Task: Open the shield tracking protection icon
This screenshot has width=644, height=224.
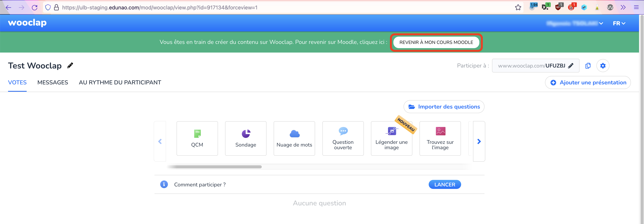Action: pyautogui.click(x=48, y=7)
